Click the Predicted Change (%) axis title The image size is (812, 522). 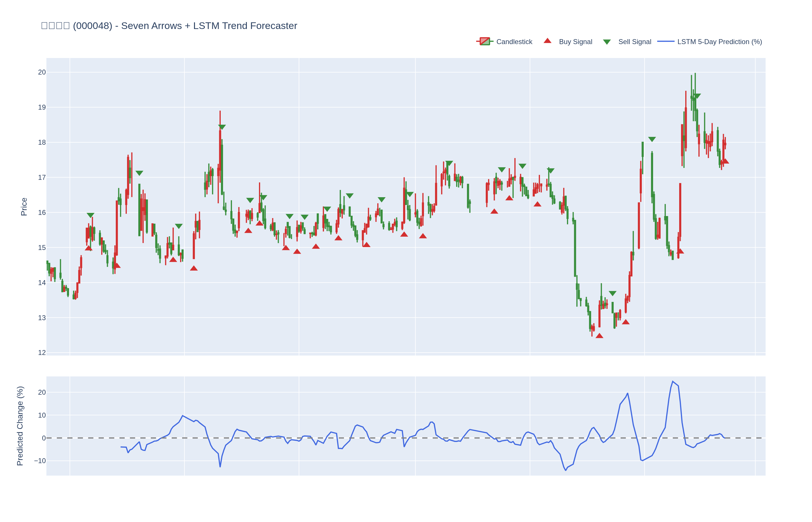click(20, 426)
